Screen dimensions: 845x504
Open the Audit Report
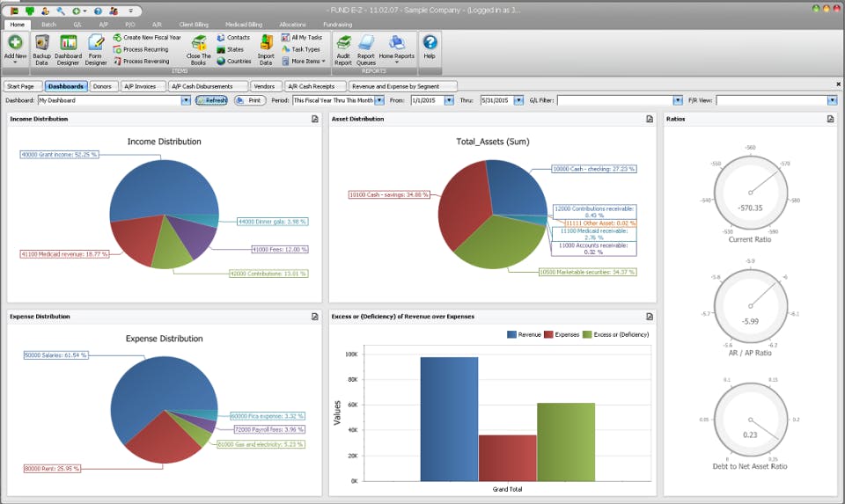point(343,42)
